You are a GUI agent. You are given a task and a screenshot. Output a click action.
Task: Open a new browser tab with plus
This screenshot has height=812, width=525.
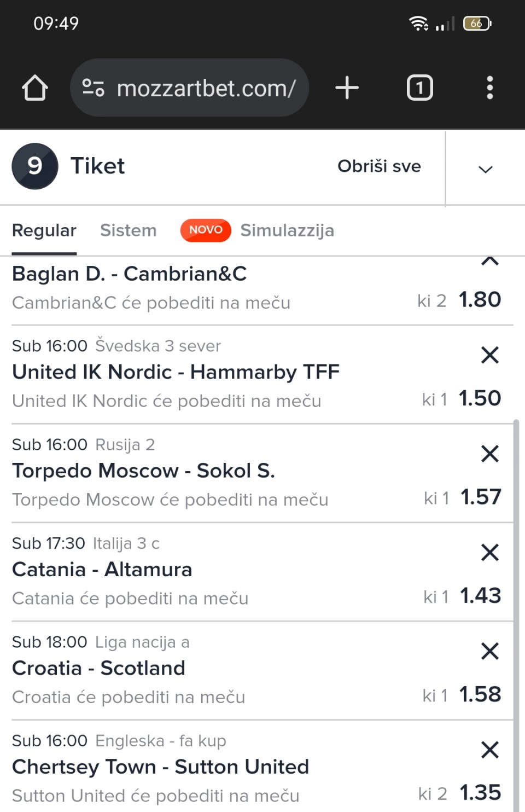coord(347,88)
